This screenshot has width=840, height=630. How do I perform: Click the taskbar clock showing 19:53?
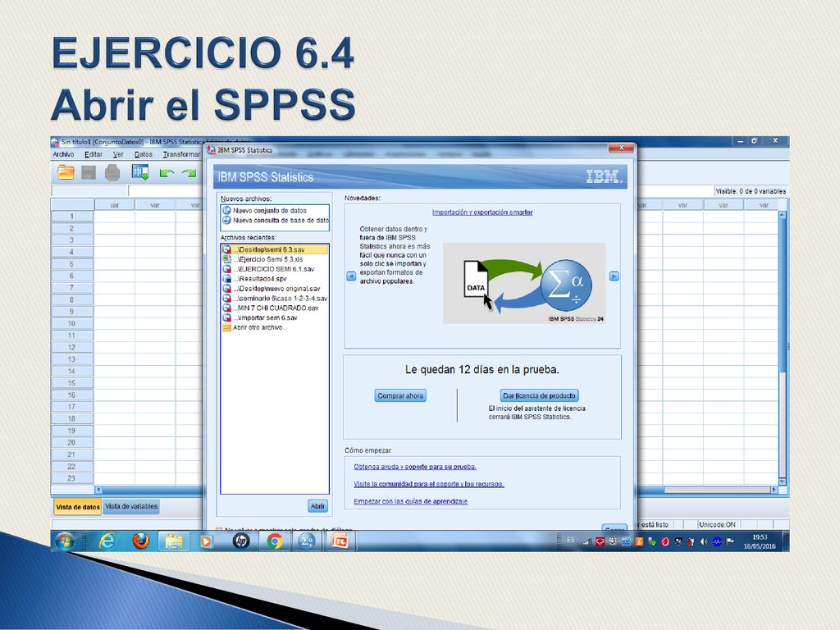click(x=760, y=541)
